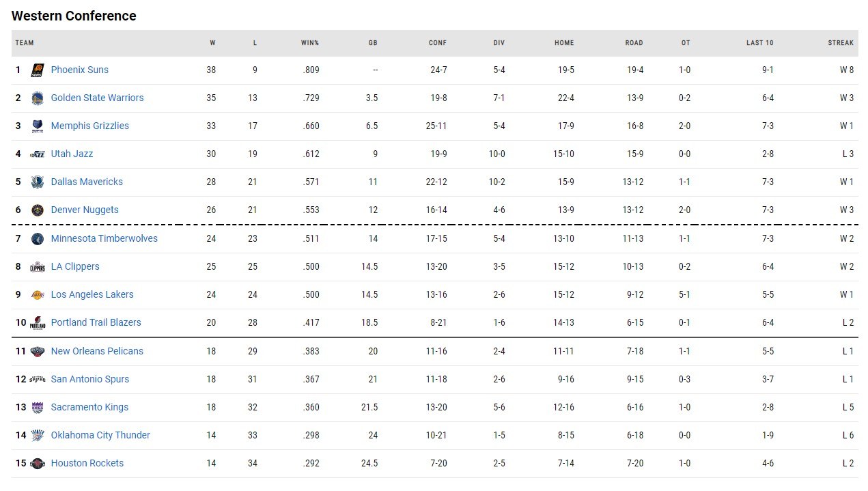868x491 pixels.
Task: Click the Los Angeles Lakers logo
Action: click(x=38, y=294)
